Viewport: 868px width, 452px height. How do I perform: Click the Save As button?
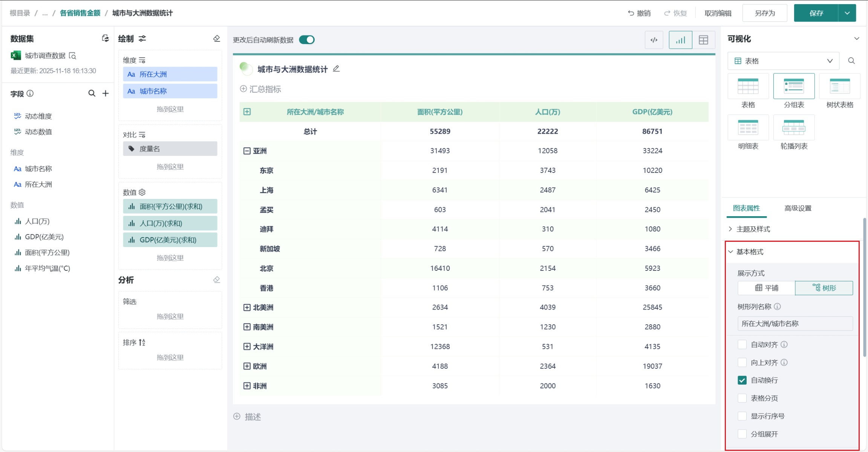point(764,13)
